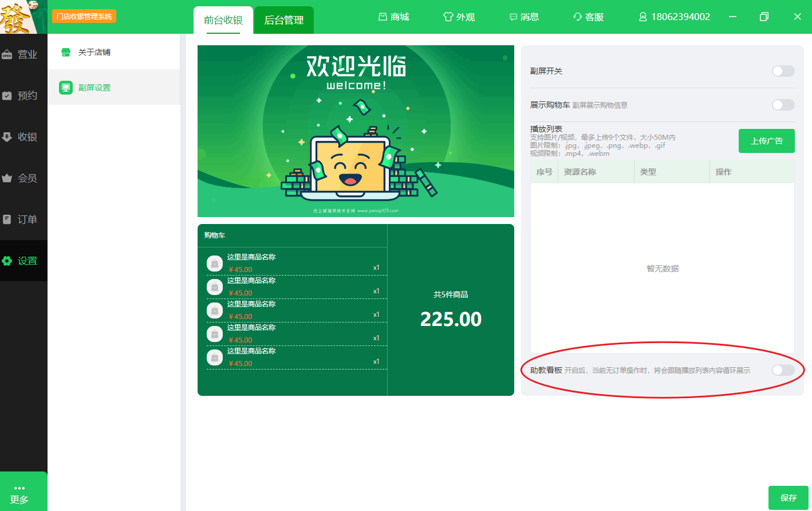Select the 前台收银 tab
The width and height of the screenshot is (812, 511).
click(223, 19)
